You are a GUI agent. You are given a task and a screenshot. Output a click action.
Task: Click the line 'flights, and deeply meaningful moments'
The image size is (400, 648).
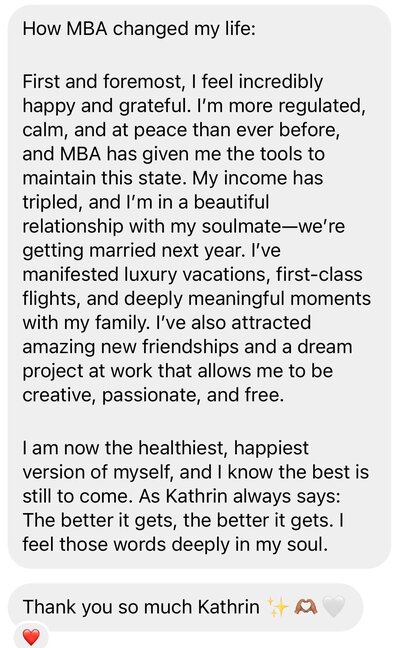(196, 299)
